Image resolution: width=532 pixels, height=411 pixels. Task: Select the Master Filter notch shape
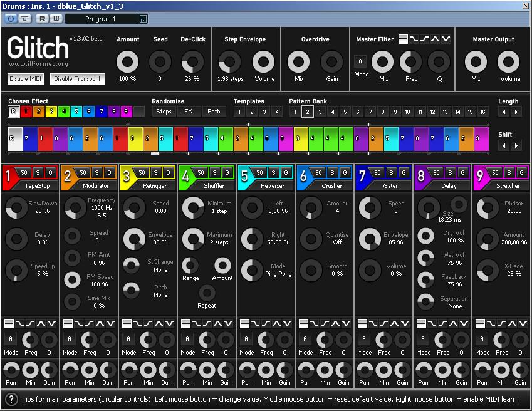point(446,39)
